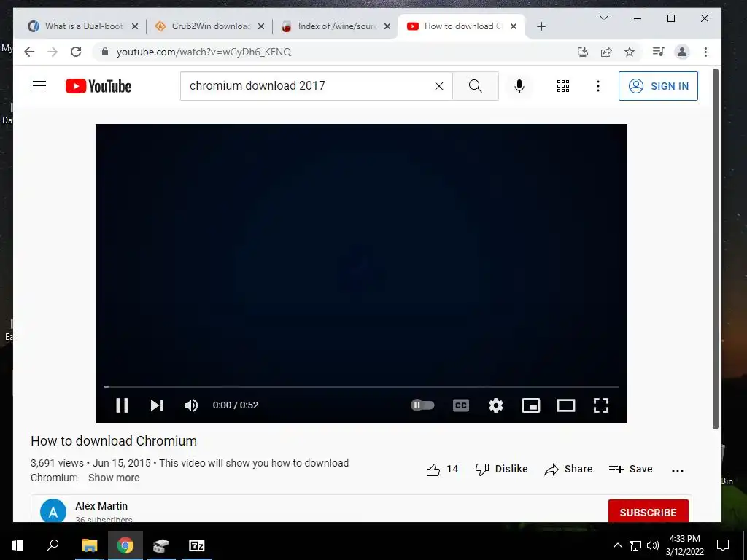Open Chrome three-dot menu
This screenshot has height=560, width=747.
pos(705,52)
